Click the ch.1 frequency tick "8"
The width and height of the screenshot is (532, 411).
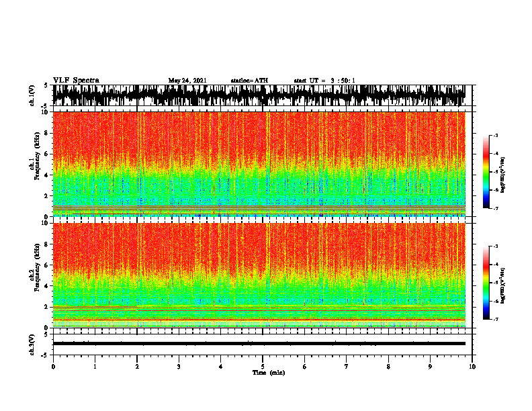point(47,133)
